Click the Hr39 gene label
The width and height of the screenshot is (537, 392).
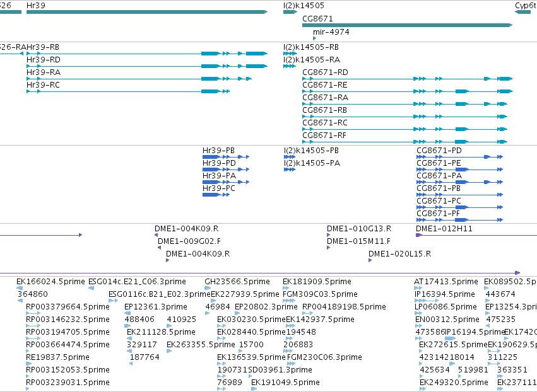(35, 6)
